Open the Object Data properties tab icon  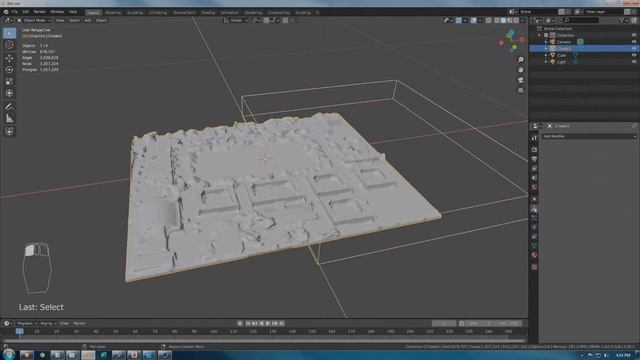click(x=534, y=246)
